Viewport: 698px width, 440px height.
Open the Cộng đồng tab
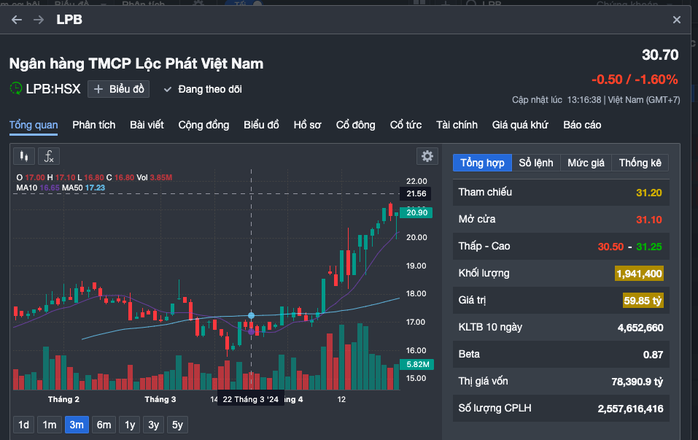204,125
